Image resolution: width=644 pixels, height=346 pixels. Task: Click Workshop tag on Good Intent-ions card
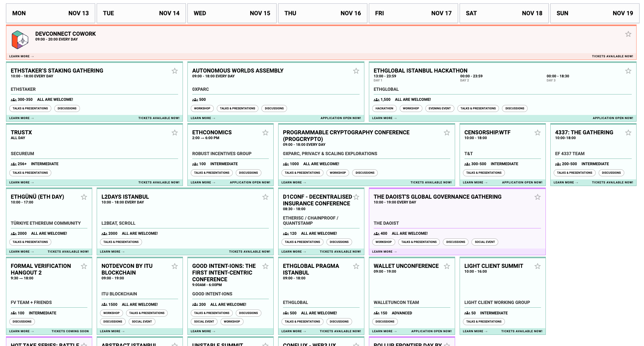232,322
